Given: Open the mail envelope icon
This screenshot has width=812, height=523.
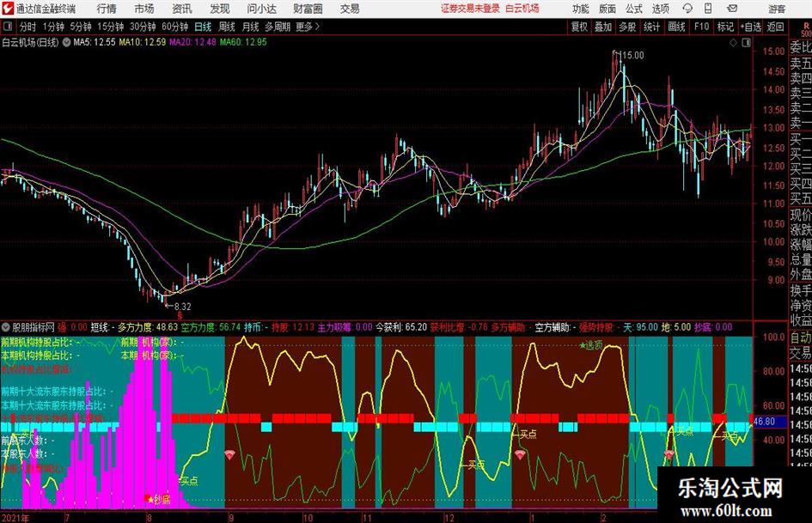Looking at the screenshot, I should [732, 9].
